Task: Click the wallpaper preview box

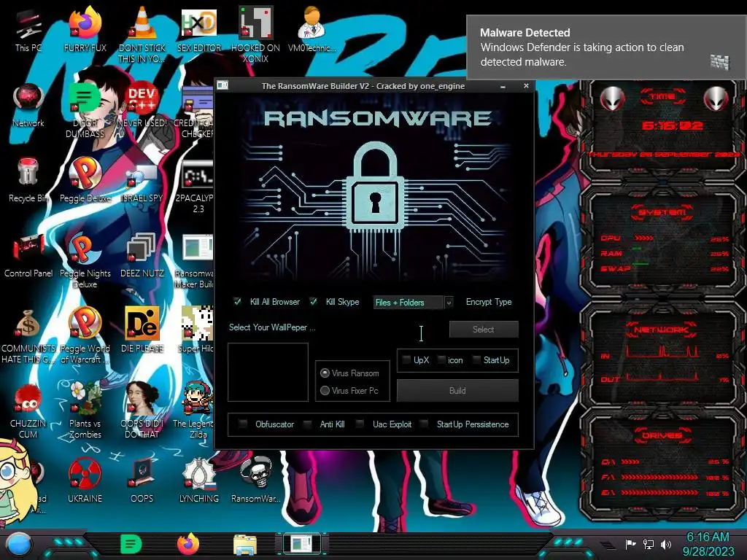Action: click(268, 373)
